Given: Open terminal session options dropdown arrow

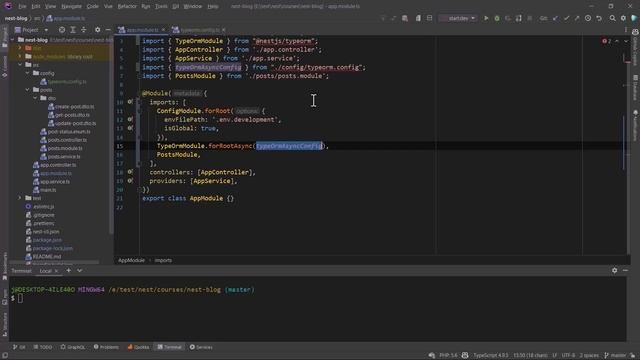Looking at the screenshot, I should click(x=79, y=270).
